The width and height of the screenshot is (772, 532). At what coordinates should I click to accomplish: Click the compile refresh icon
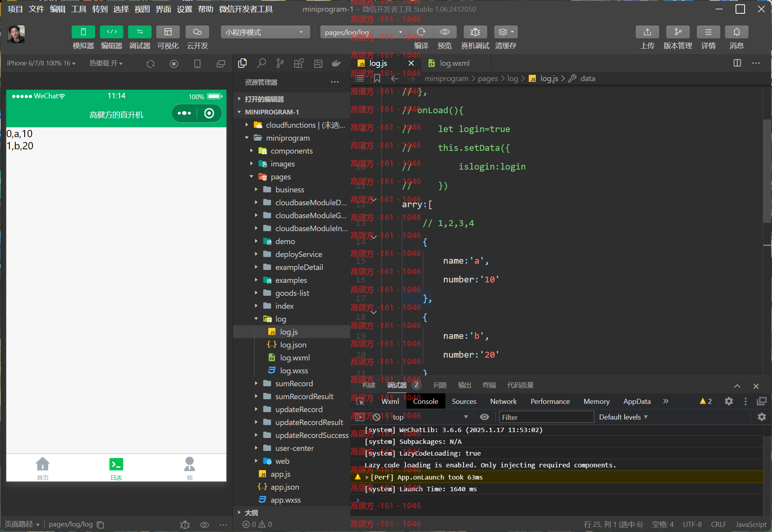click(x=421, y=32)
